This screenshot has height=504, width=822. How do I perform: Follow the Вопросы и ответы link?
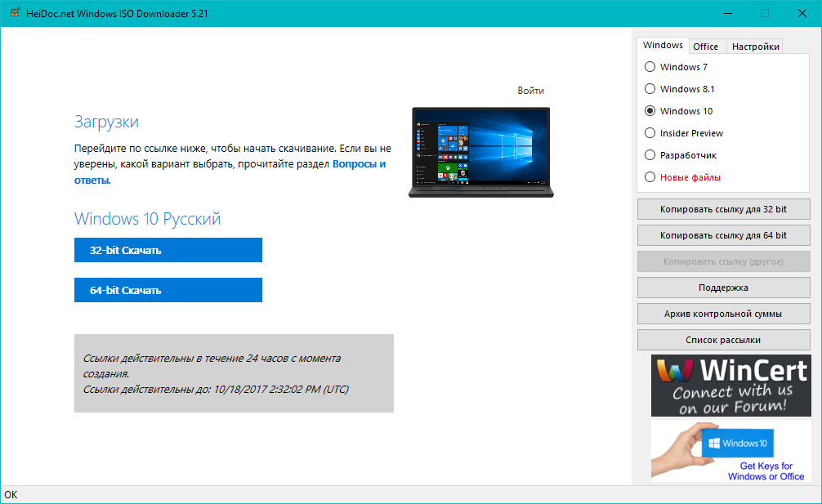point(359,164)
